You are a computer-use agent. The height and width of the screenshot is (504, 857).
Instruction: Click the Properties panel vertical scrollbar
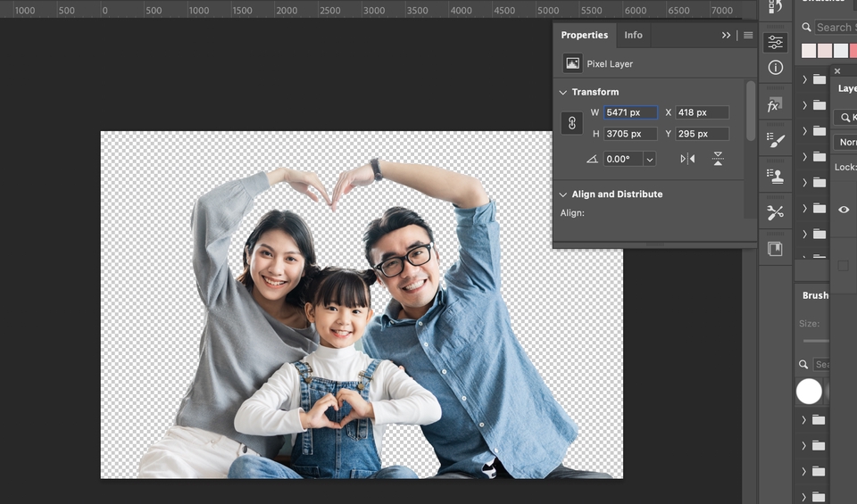pyautogui.click(x=751, y=111)
